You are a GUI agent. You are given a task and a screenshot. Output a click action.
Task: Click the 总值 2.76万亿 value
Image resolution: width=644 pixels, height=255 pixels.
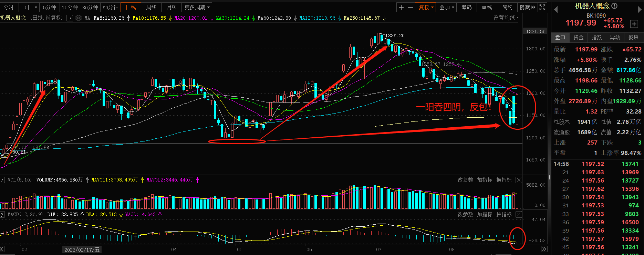coord(629,122)
